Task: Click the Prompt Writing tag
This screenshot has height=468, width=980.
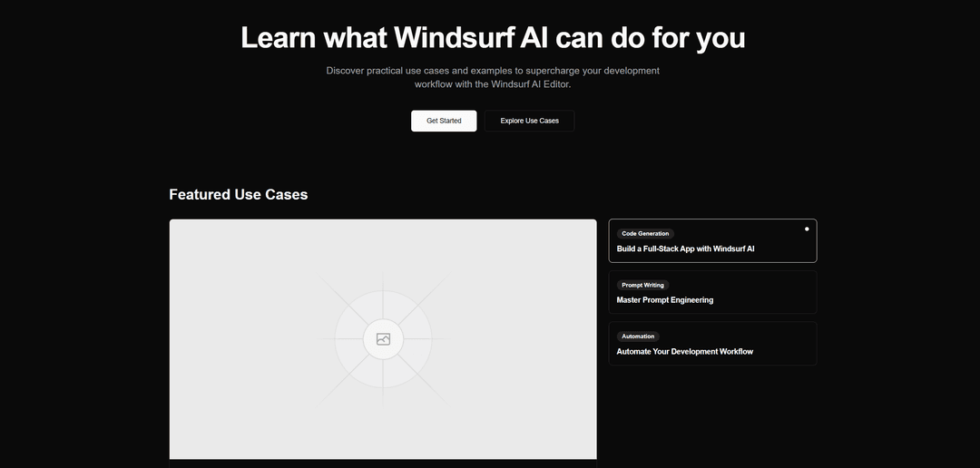Action: [x=642, y=285]
